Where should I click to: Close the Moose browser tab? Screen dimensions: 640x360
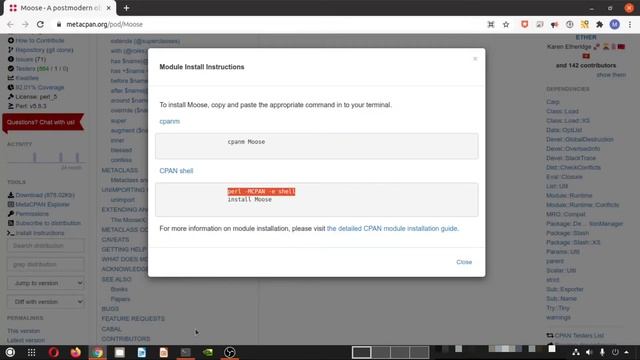[x=109, y=8]
